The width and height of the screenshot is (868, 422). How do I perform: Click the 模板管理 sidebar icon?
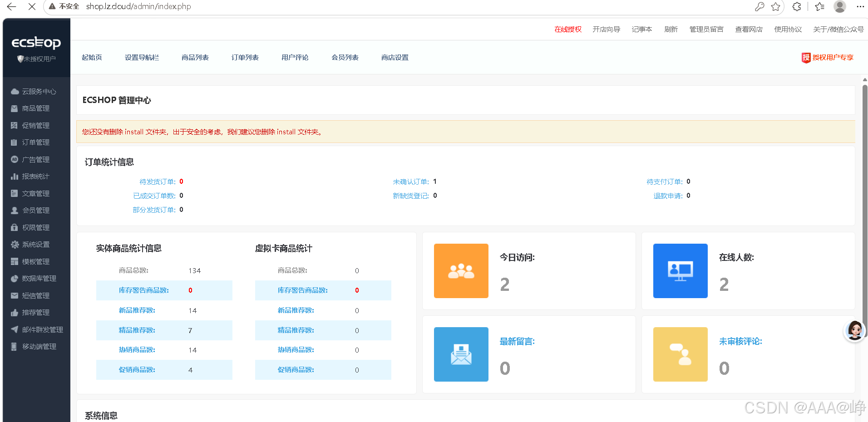coord(15,261)
